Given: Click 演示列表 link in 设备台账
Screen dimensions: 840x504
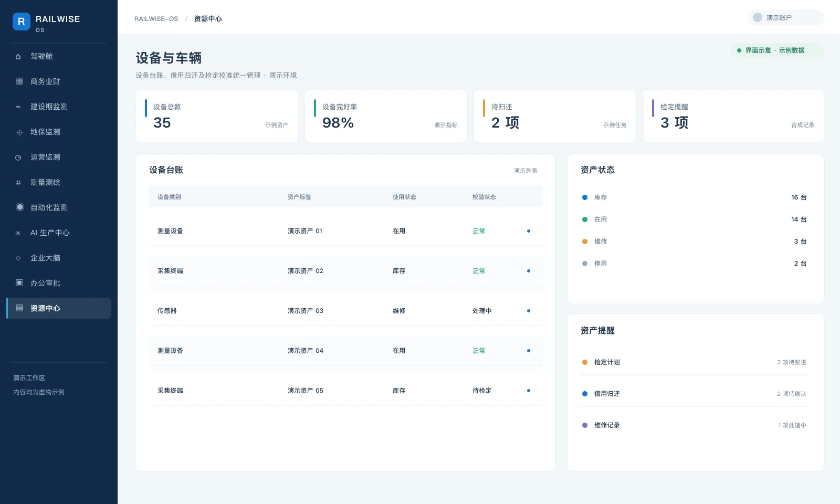Looking at the screenshot, I should (x=526, y=171).
